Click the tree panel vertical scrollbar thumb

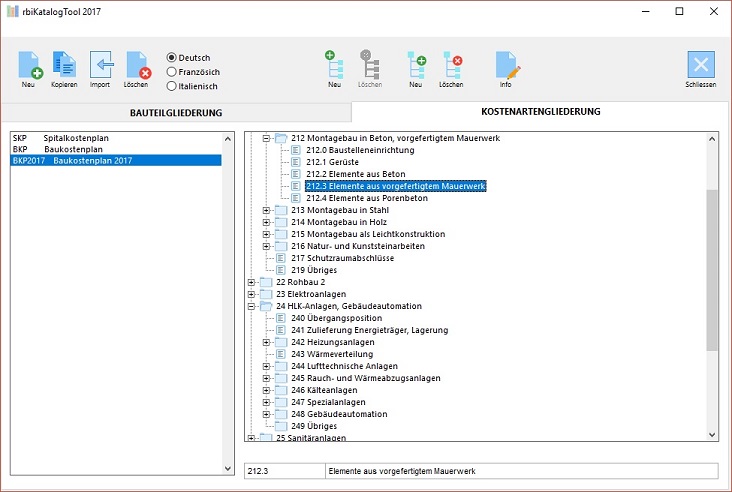coord(712,270)
